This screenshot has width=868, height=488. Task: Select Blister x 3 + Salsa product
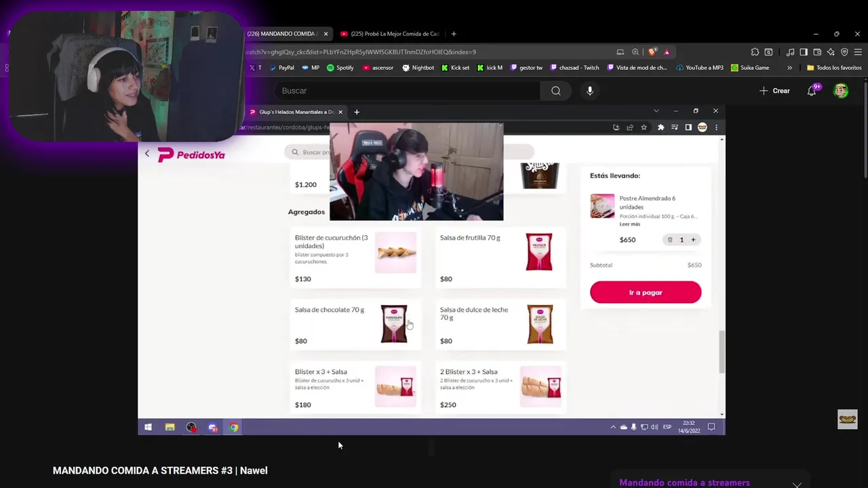355,387
